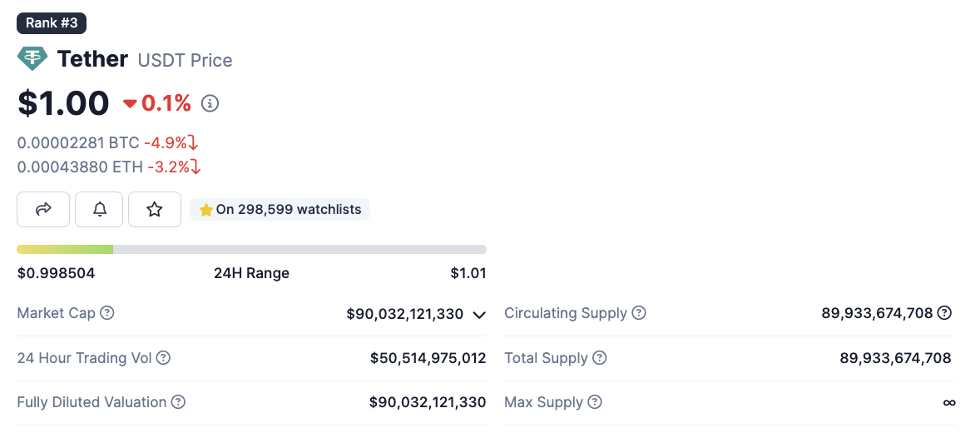Set a price alert with bell icon
This screenshot has width=980, height=443.
coord(99,210)
